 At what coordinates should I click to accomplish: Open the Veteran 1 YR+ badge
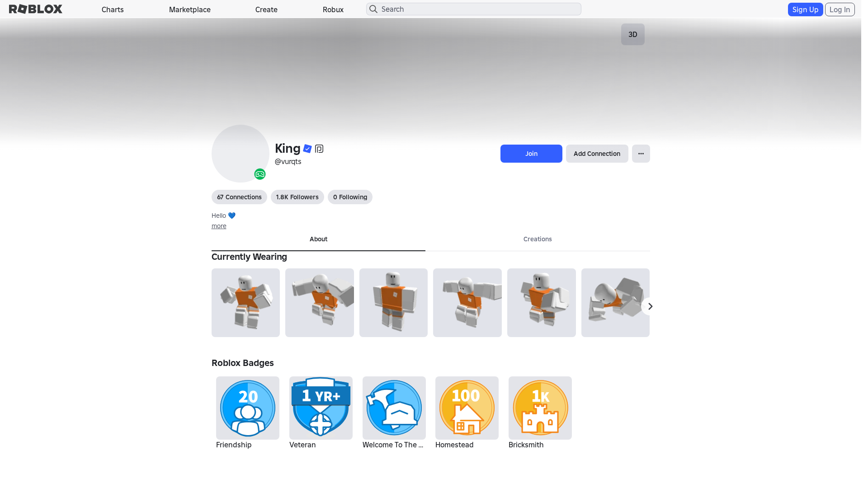pyautogui.click(x=321, y=408)
